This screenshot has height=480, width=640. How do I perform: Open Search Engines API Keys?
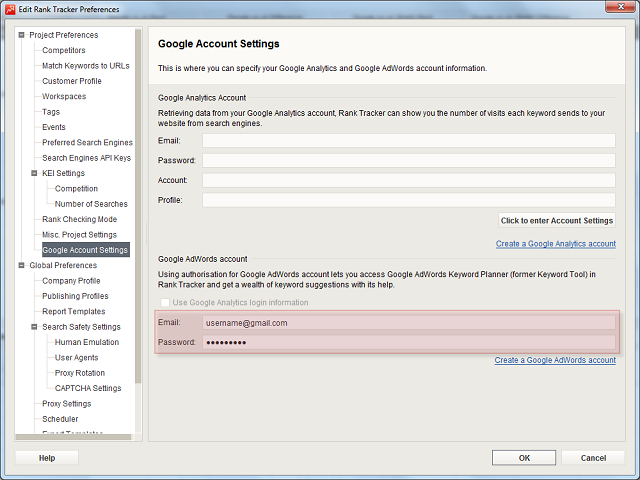(x=87, y=158)
